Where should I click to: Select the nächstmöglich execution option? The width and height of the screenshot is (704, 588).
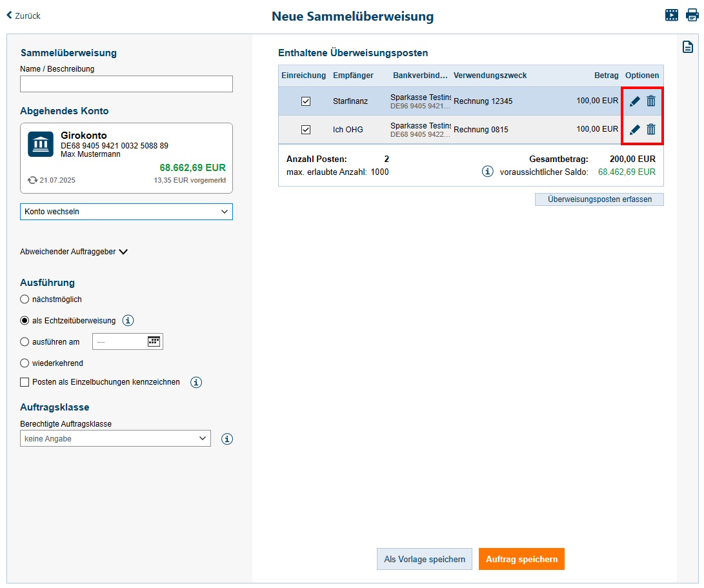coord(25,299)
